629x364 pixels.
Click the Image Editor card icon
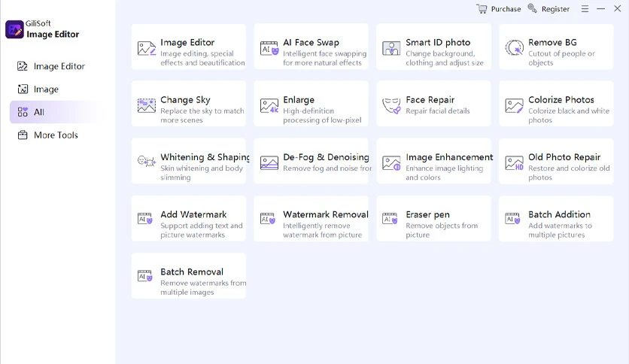pos(147,48)
